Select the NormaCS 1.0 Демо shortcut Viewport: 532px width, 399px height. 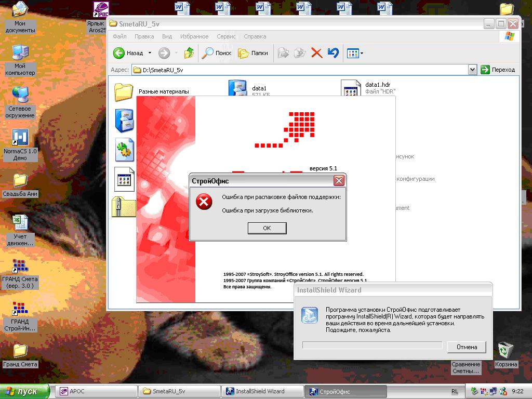pyautogui.click(x=20, y=145)
